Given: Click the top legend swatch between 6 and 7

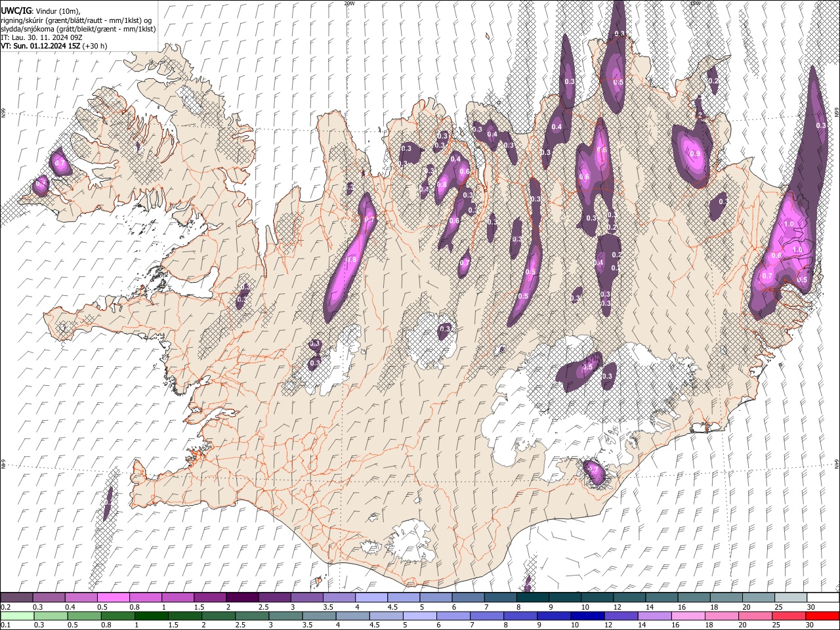Looking at the screenshot, I should pos(468,597).
